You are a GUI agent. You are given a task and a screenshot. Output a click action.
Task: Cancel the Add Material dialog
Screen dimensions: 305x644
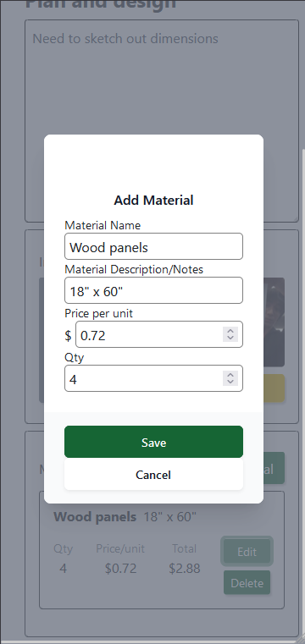(153, 475)
